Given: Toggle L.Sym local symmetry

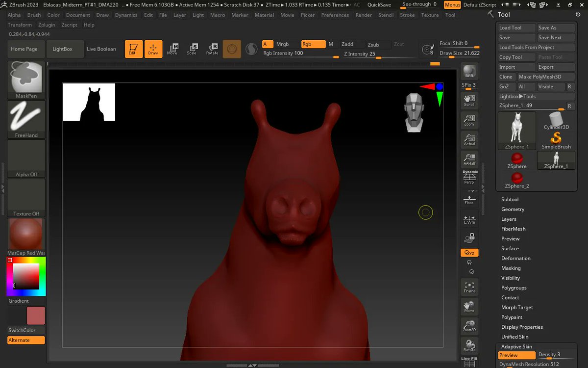Looking at the screenshot, I should (x=469, y=219).
